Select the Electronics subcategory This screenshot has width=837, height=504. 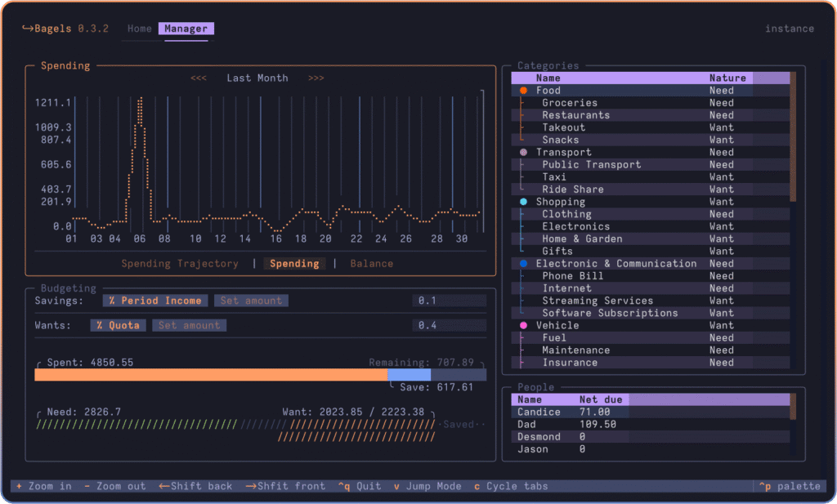(x=650, y=226)
